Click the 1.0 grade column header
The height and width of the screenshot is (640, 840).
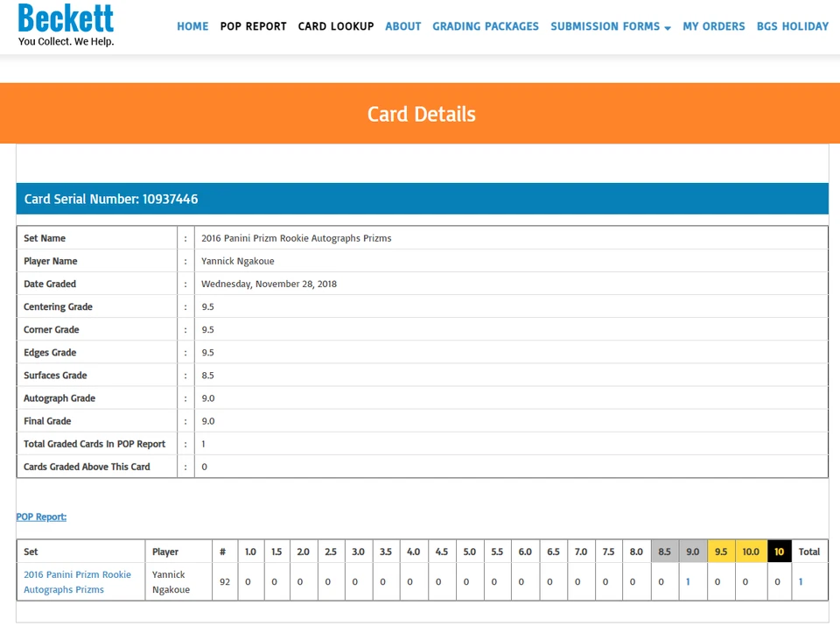point(250,552)
